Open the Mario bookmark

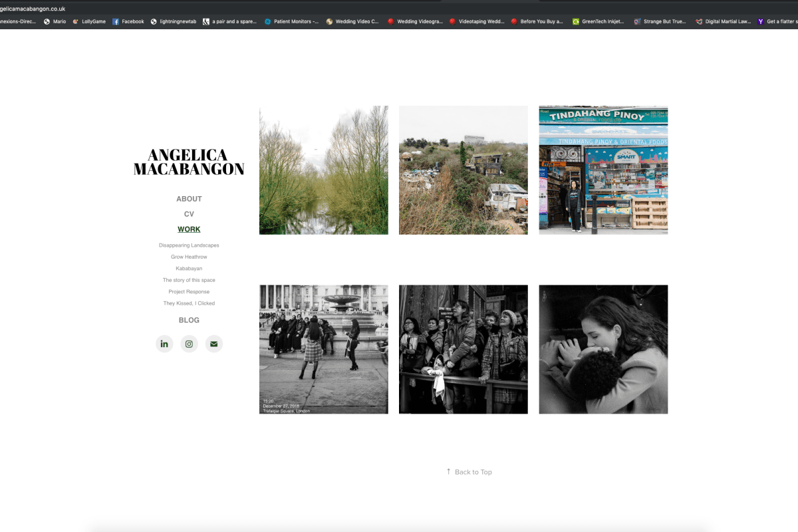pos(55,21)
